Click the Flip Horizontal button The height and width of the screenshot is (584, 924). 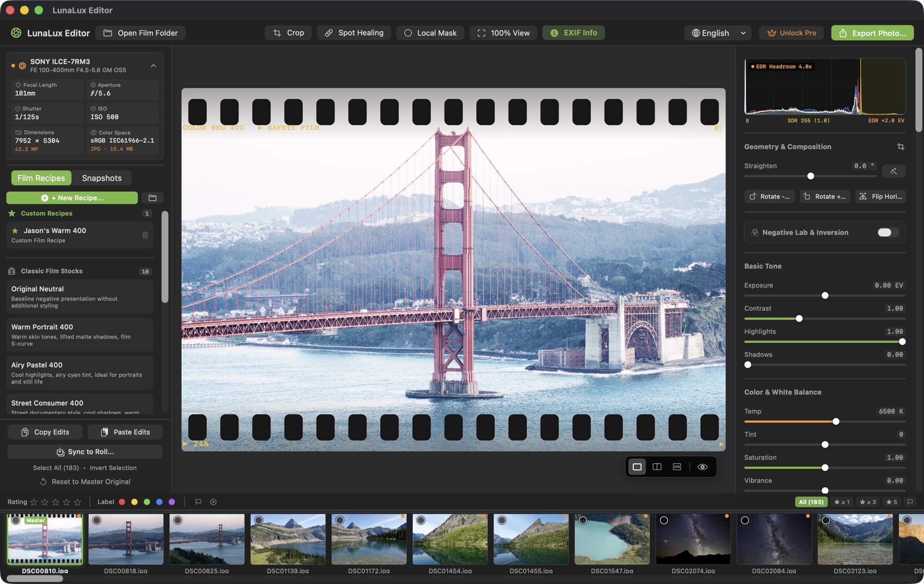(880, 197)
